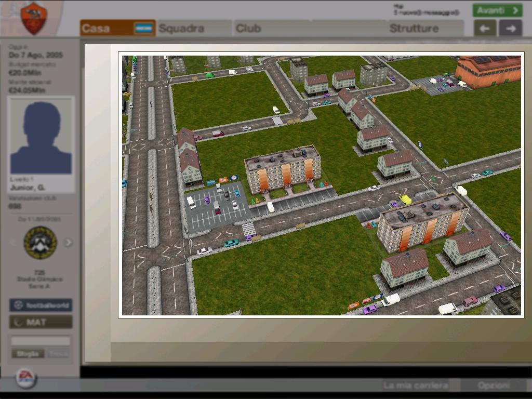Open the Casa tab
This screenshot has width=532, height=399.
[118, 28]
